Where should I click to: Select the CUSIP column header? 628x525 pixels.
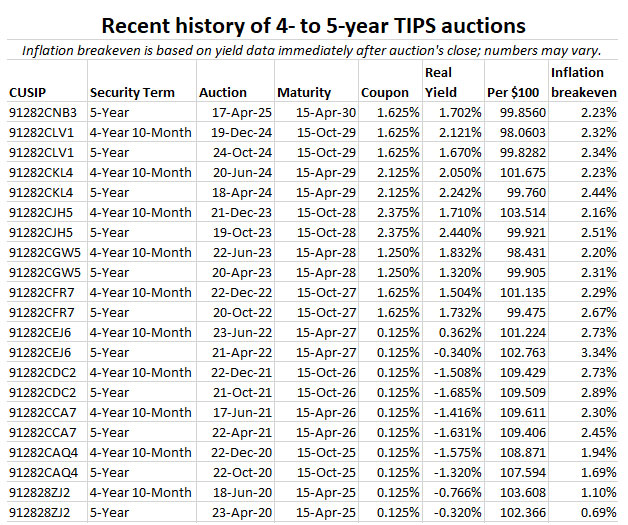point(32,92)
